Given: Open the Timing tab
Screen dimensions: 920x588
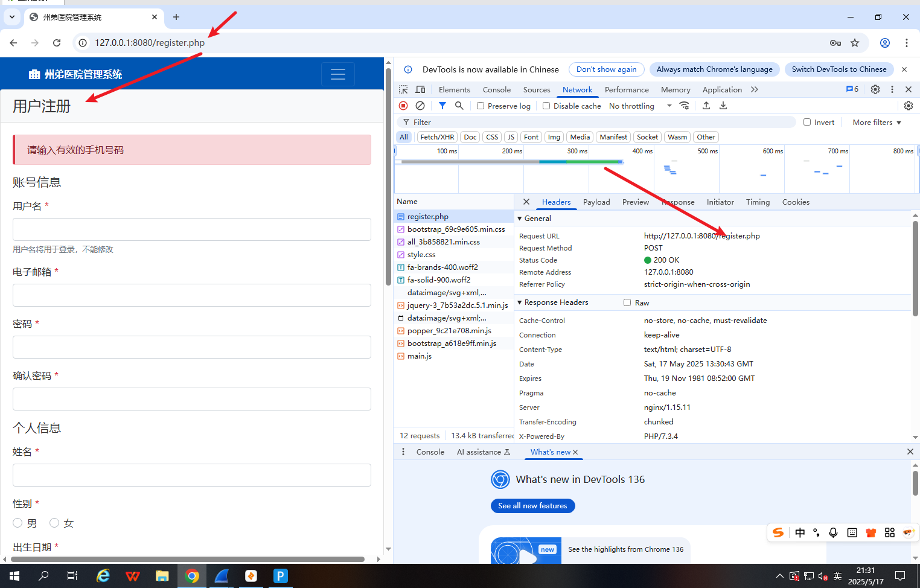Looking at the screenshot, I should tap(758, 202).
